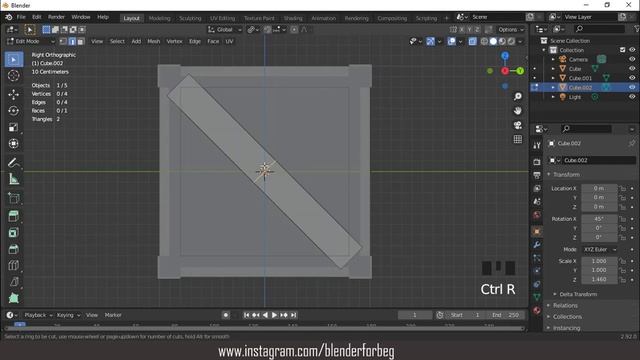This screenshot has width=640, height=360.
Task: Expand the Delta Transform panel
Action: click(578, 294)
